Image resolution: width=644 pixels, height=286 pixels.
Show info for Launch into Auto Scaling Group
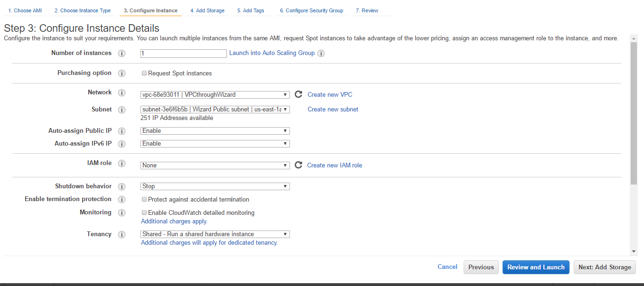point(321,54)
